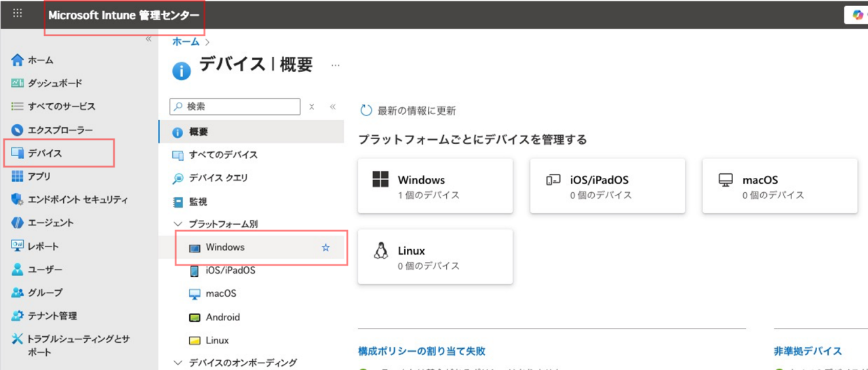The width and height of the screenshot is (868, 370).
Task: Open the ellipsis menu beside デバイス | 概要
Action: coord(335,66)
